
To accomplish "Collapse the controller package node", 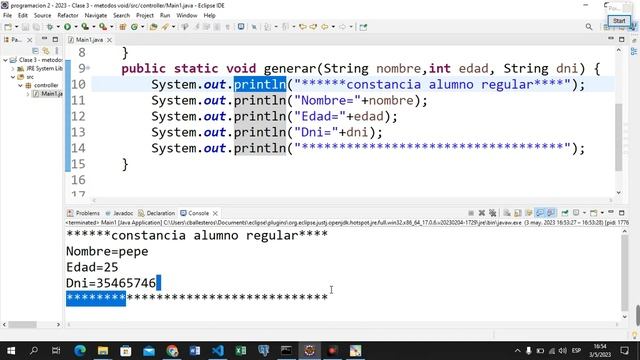I will click(x=20, y=85).
